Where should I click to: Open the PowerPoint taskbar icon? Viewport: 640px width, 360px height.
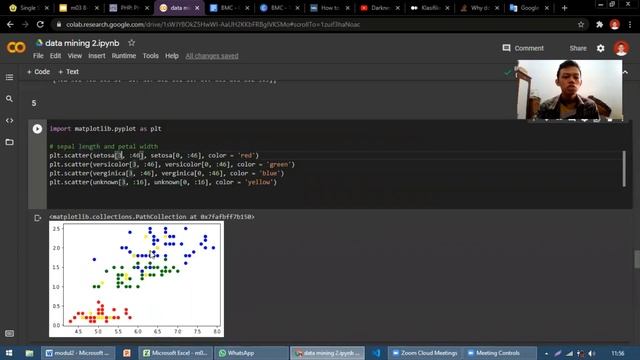point(127,353)
